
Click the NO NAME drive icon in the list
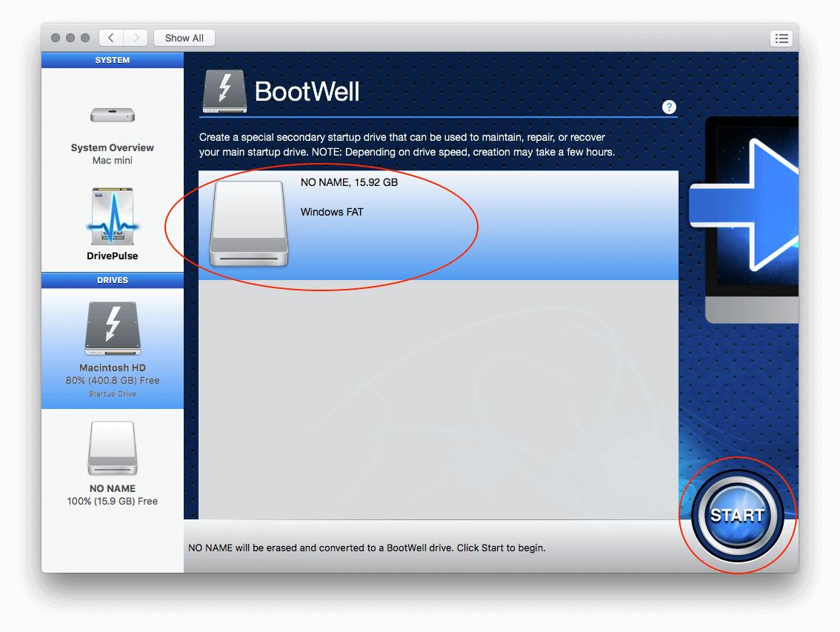click(x=248, y=224)
